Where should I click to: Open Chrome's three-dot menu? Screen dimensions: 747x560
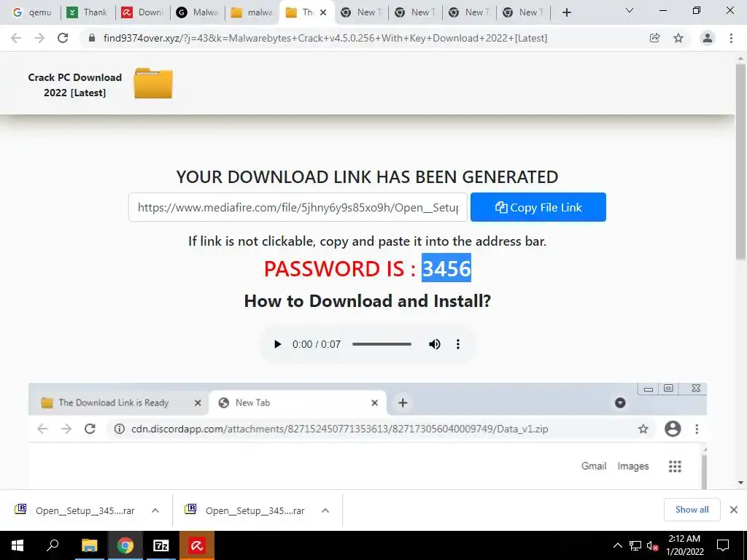731,38
